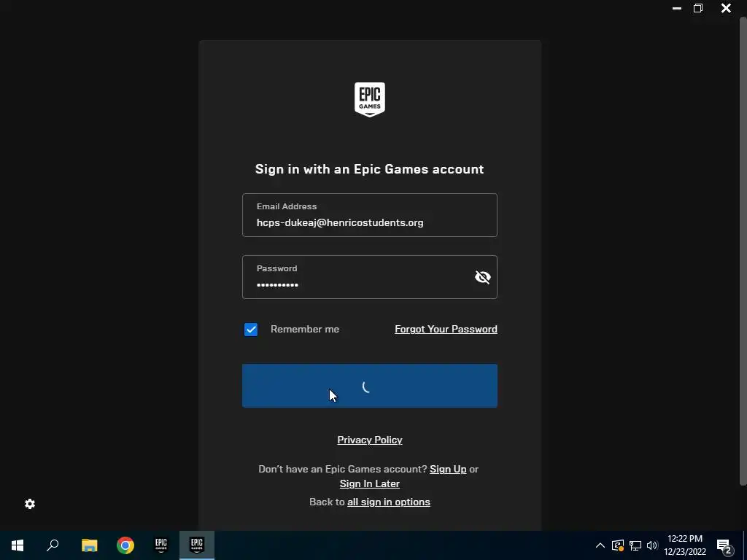747x560 pixels.
Task: Click the Epic Games logo
Action: (370, 99)
